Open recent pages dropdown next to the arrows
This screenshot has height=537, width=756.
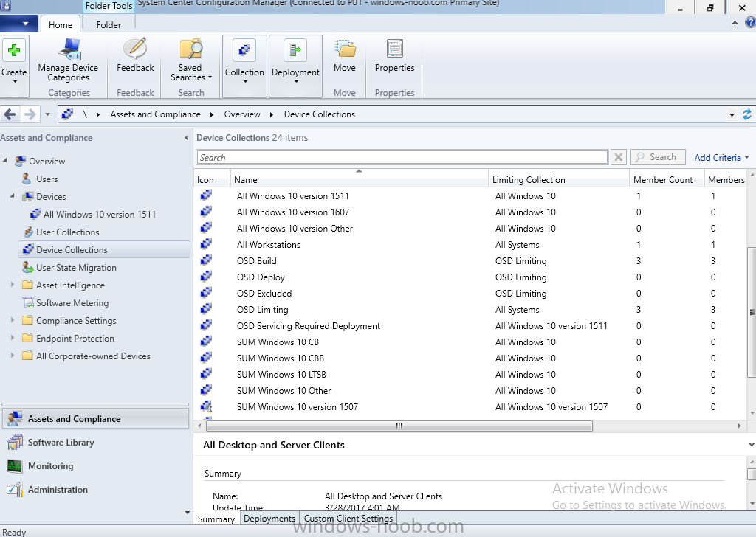(47, 114)
